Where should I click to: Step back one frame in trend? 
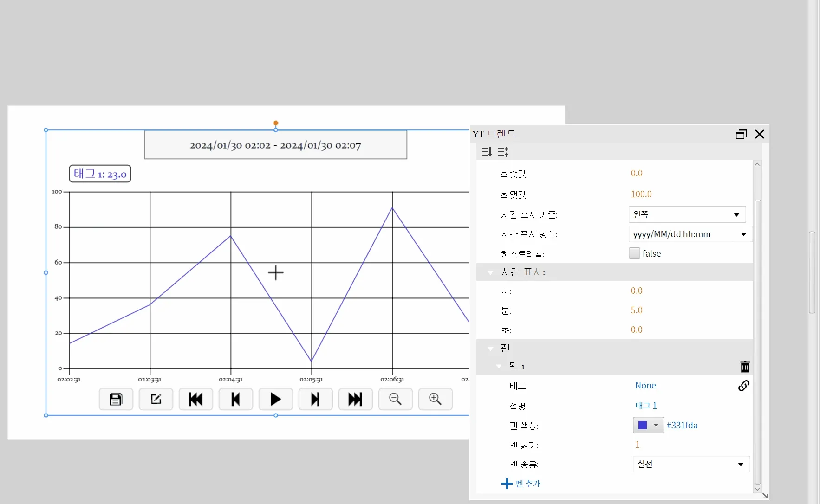coord(236,399)
